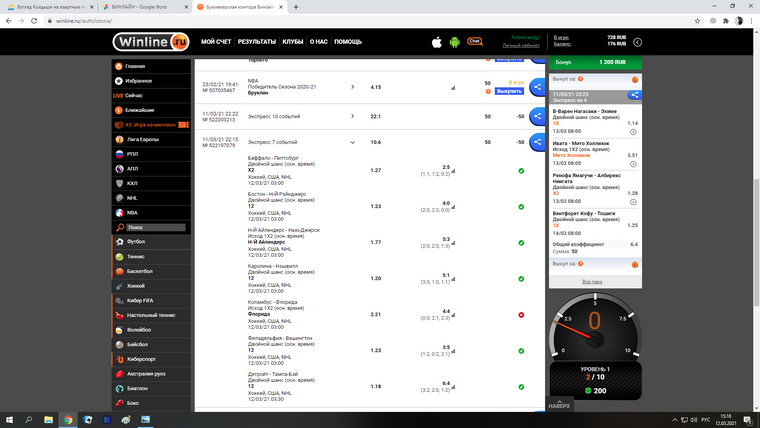Share the Экспресс из 4 coupon
Screen dimensions: 760x428
pos(634,95)
